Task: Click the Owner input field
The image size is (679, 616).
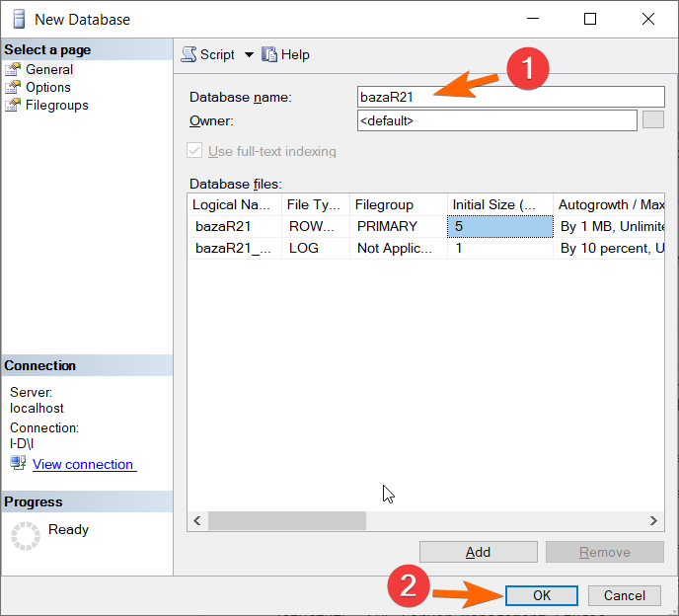Action: coord(497,120)
